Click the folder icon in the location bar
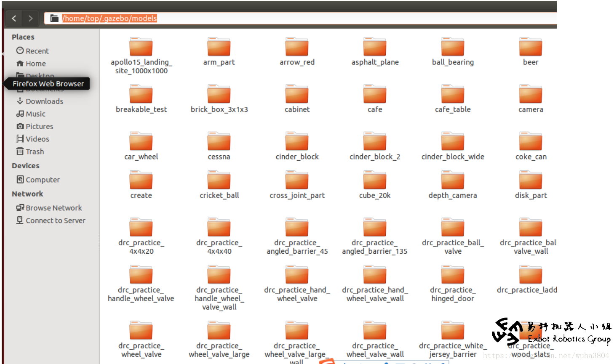Viewport: 614px width, 364px height. pyautogui.click(x=54, y=18)
